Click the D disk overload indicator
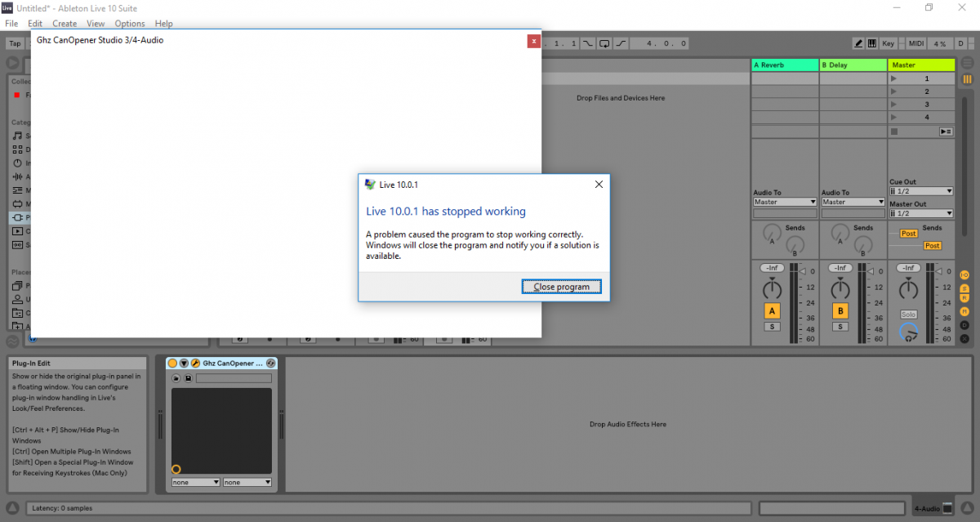The width and height of the screenshot is (980, 522). (x=961, y=43)
